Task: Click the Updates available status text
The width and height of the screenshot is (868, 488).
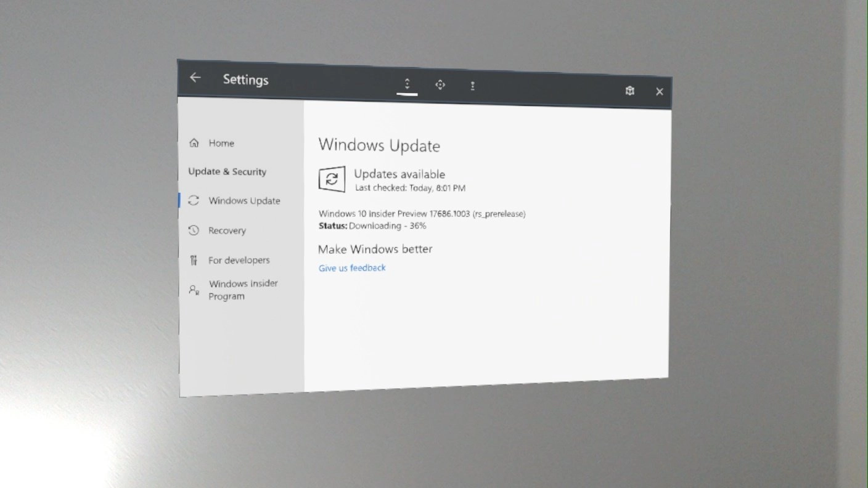Action: point(399,174)
